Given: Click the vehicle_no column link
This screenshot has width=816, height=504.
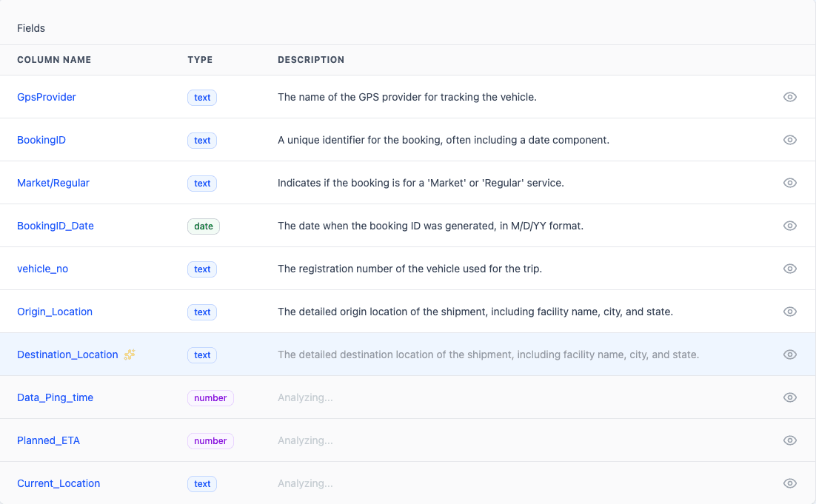Looking at the screenshot, I should (43, 269).
